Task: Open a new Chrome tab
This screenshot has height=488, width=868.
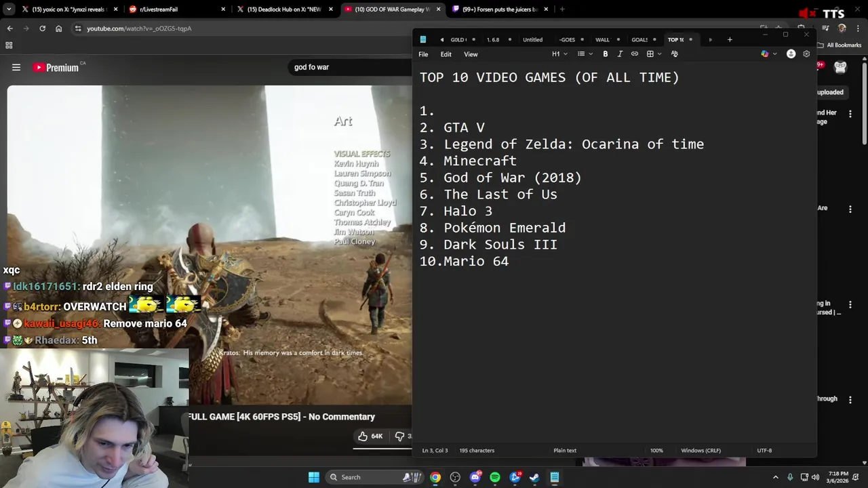Action: (x=562, y=9)
